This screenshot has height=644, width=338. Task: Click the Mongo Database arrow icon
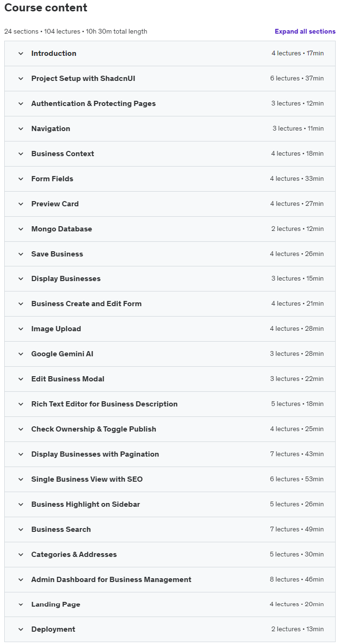tap(21, 229)
